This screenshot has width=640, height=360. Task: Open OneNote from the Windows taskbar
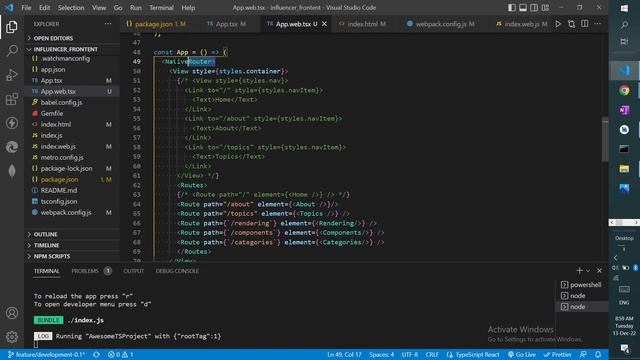pyautogui.click(x=624, y=110)
